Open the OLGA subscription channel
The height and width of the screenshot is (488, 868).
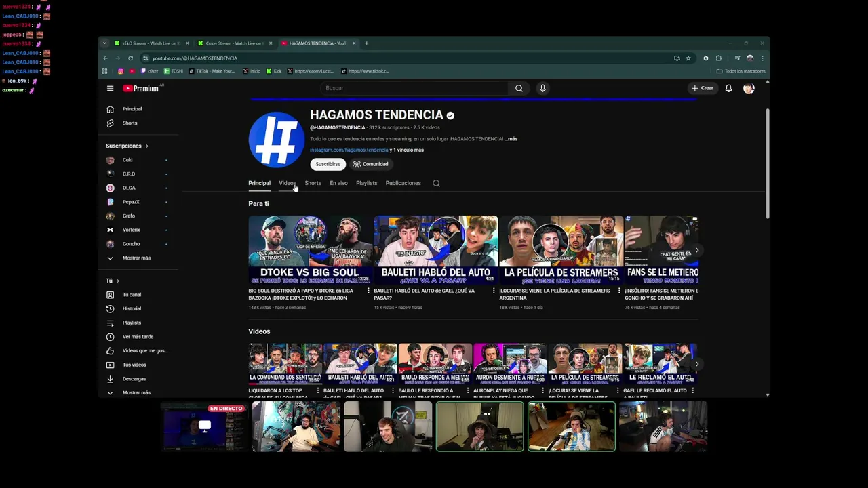[129, 188]
